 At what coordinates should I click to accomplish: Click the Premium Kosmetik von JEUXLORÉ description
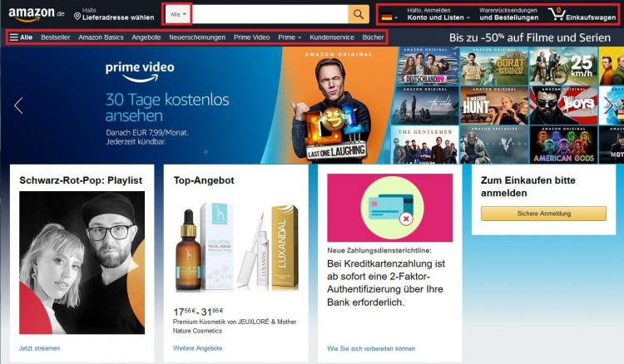tap(235, 326)
